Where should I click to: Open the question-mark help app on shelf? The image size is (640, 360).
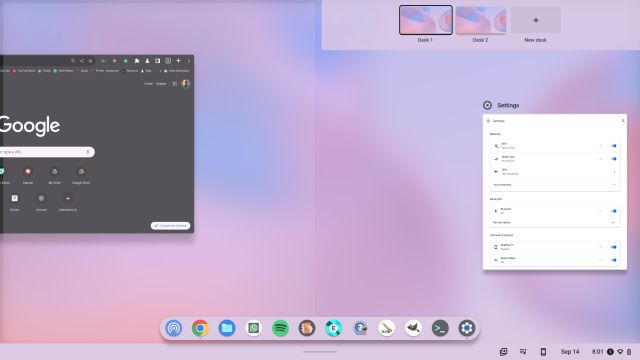click(360, 328)
